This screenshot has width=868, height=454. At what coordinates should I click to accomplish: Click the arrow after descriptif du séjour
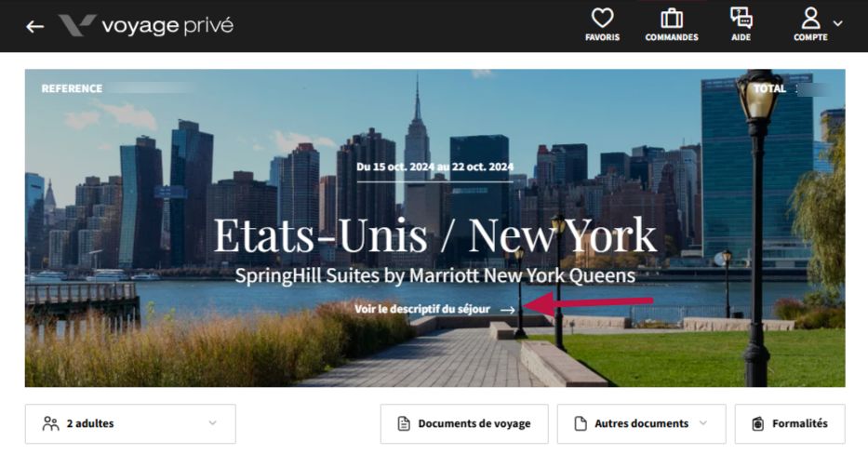pyautogui.click(x=508, y=310)
